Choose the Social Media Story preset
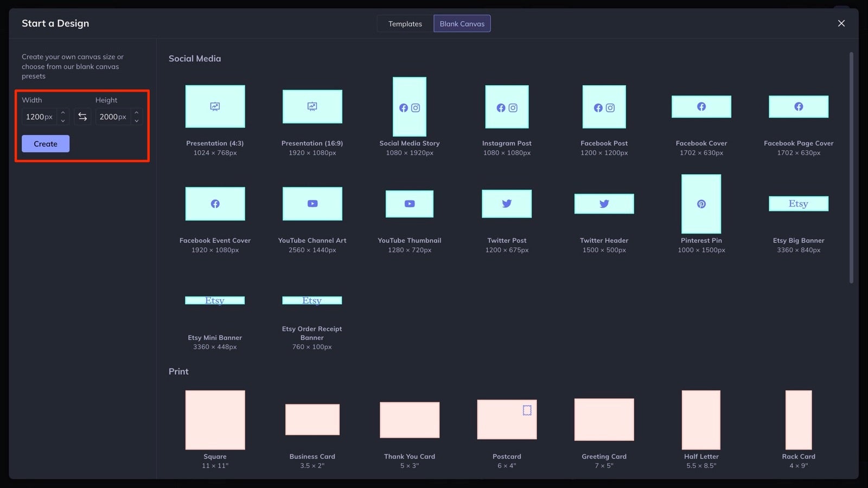The height and width of the screenshot is (488, 868). click(x=409, y=107)
